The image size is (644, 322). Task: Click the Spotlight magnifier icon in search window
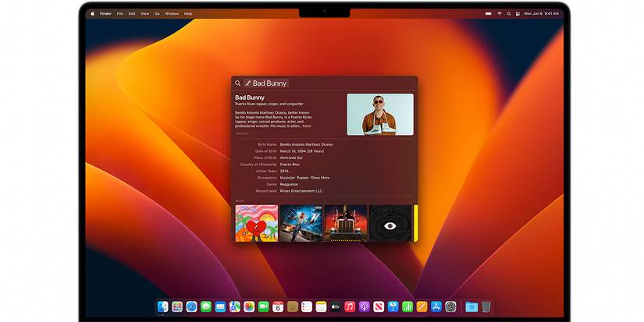[237, 83]
